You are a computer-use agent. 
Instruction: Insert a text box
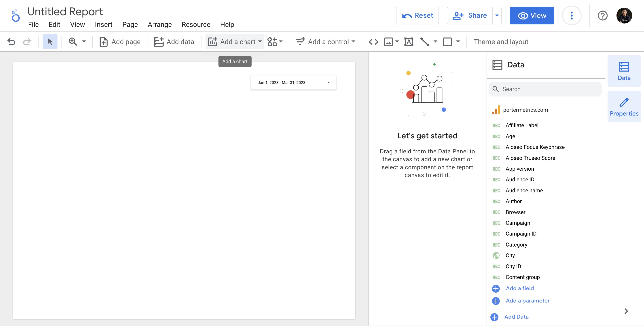coord(409,42)
